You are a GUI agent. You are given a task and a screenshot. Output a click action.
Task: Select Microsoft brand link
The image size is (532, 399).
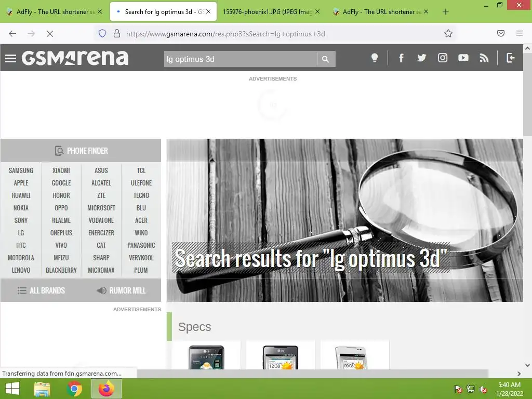101,208
